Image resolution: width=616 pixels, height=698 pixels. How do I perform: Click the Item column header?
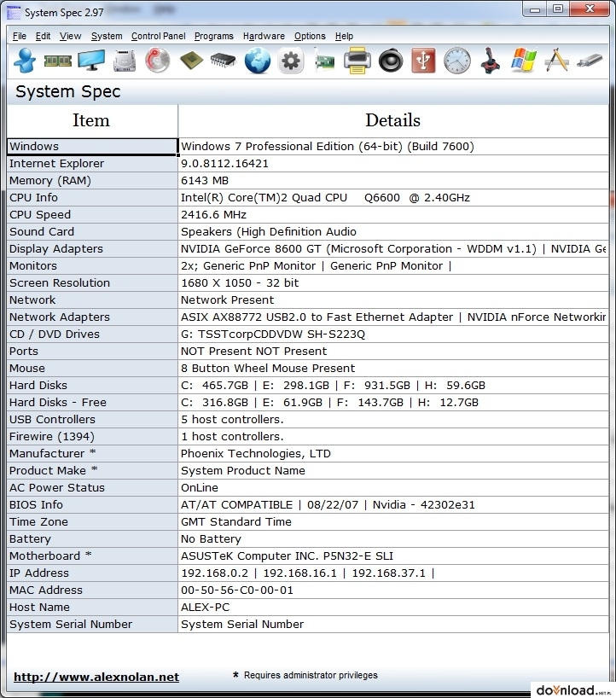click(x=91, y=120)
